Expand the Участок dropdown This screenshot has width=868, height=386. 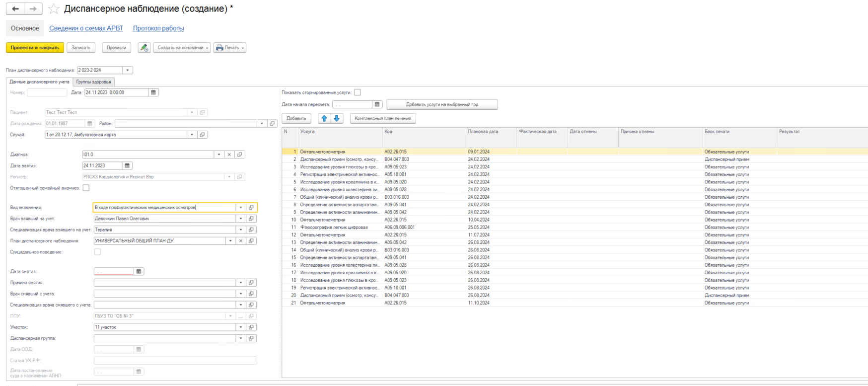pyautogui.click(x=241, y=327)
